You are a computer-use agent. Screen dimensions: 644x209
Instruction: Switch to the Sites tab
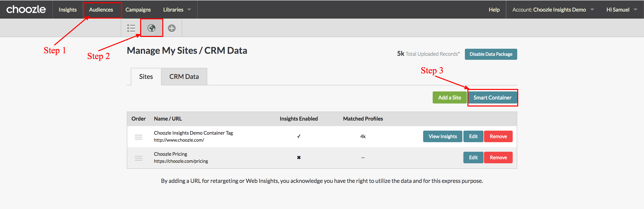[x=146, y=77]
